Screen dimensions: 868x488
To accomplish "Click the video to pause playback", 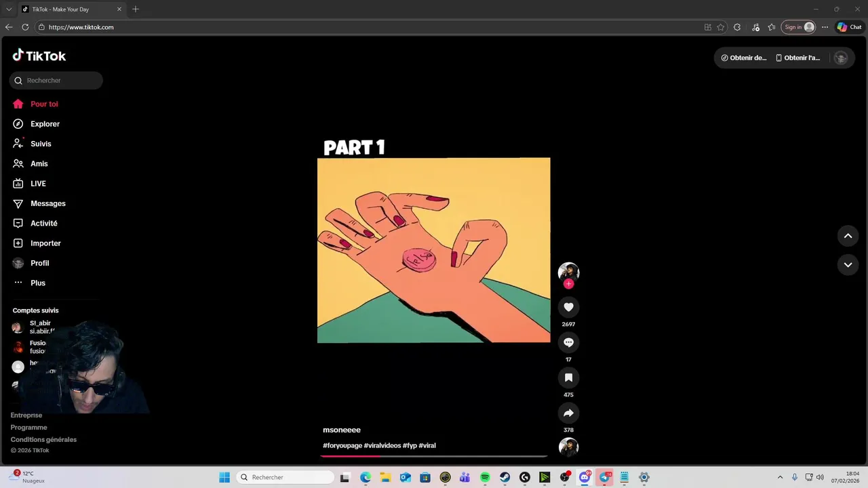I will (x=434, y=250).
